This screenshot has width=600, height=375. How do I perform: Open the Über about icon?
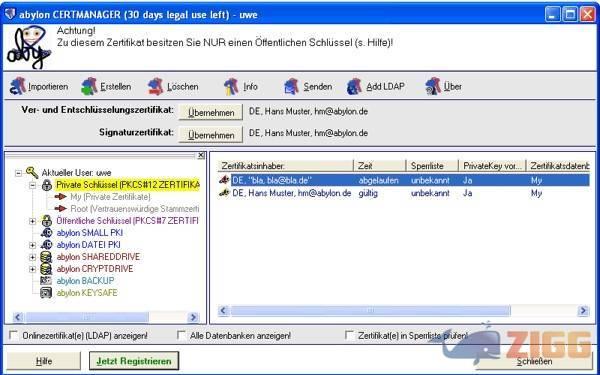tap(433, 86)
